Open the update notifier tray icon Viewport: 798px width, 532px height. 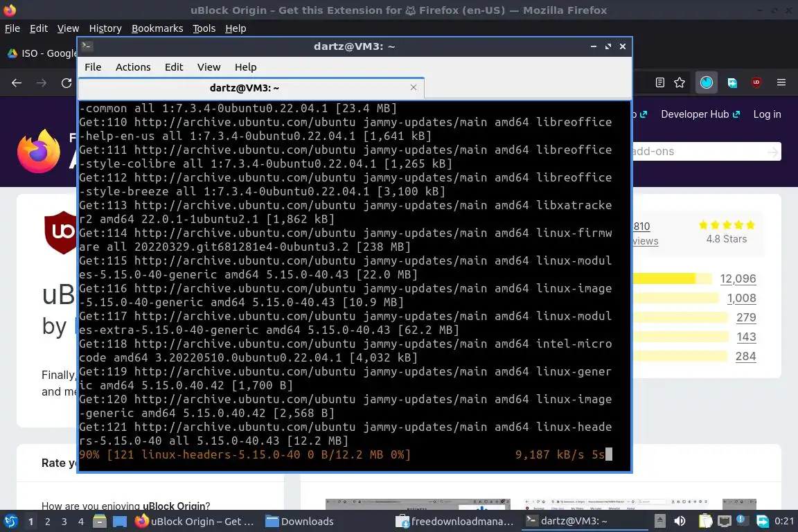click(x=741, y=520)
